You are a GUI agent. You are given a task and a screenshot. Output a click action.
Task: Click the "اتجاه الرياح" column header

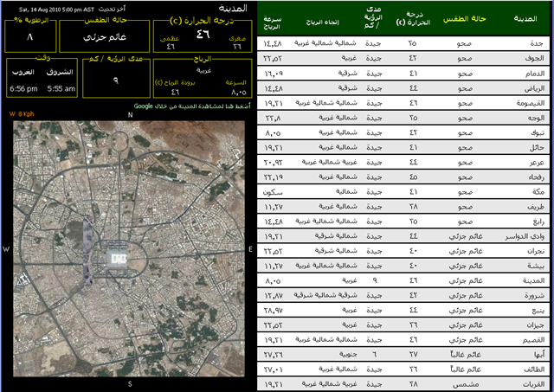322,22
